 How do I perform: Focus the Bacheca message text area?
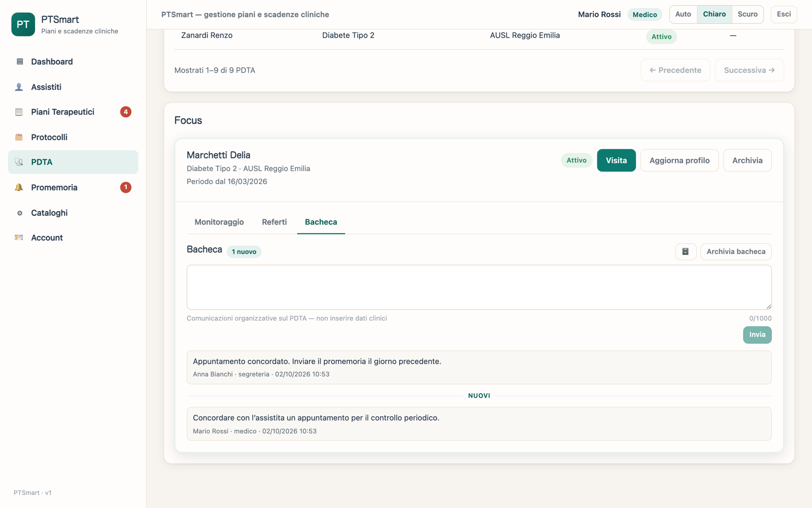(479, 287)
